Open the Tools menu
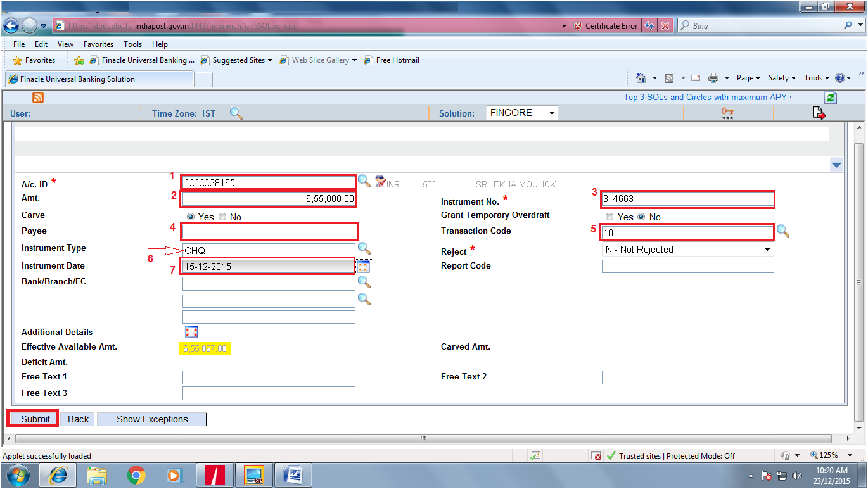Screen dimensions: 868x489 (132, 44)
